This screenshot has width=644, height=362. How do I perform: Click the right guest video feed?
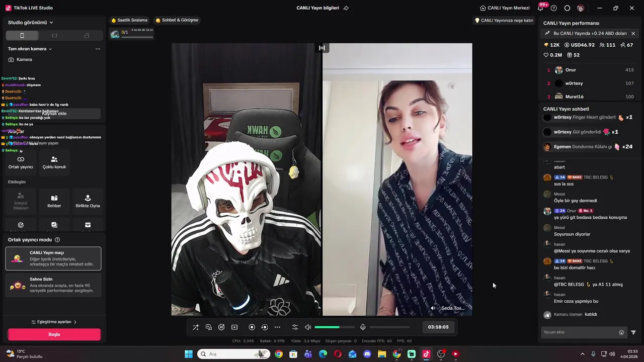click(397, 179)
